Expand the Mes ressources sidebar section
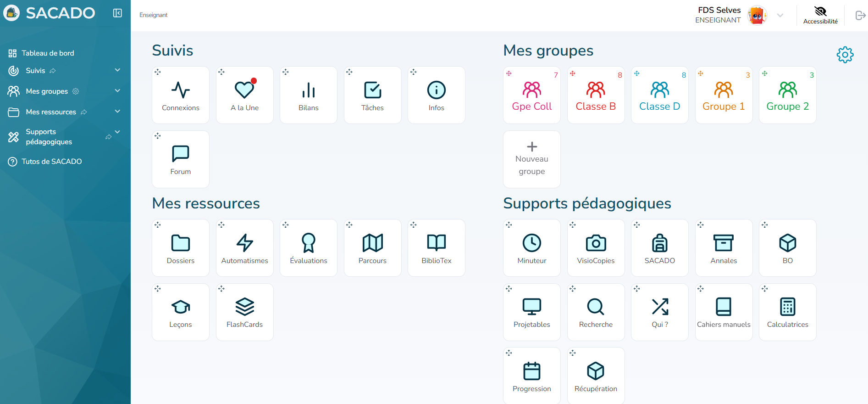Image resolution: width=868 pixels, height=404 pixels. pos(117,112)
